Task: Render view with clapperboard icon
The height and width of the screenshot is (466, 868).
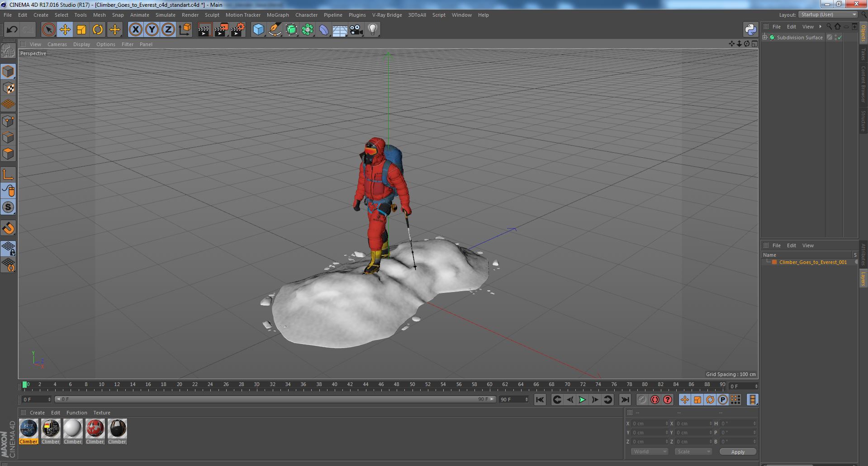Action: (x=204, y=30)
